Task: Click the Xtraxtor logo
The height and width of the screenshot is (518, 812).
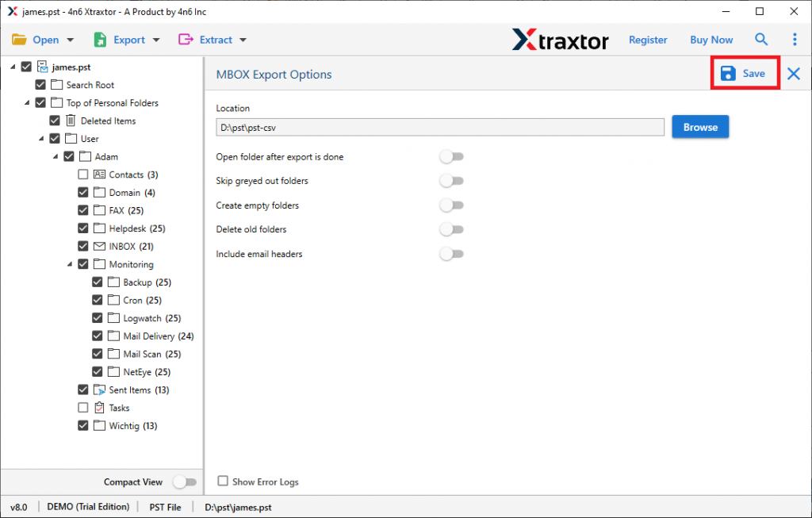Action: coord(561,39)
